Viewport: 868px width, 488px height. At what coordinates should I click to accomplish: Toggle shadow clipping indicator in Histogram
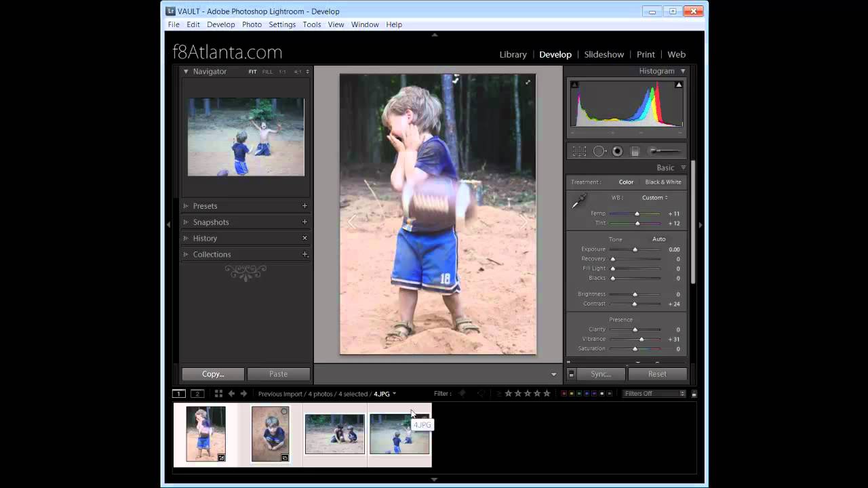574,85
